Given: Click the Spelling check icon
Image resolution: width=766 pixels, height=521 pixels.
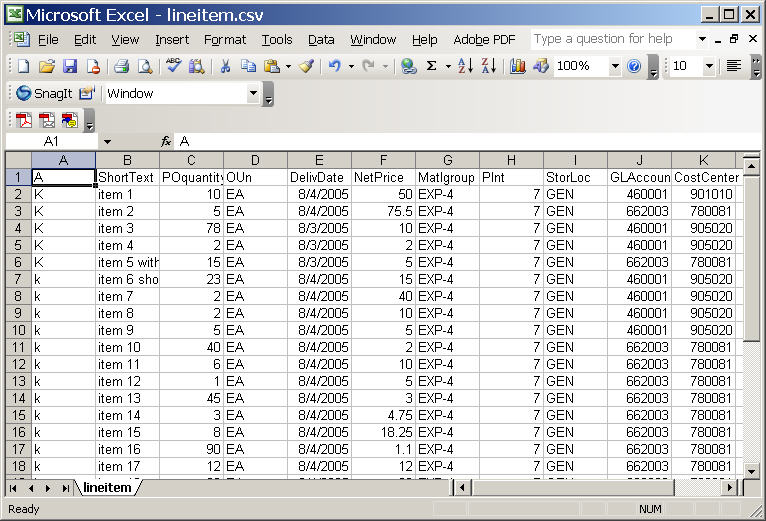Looking at the screenshot, I should [x=174, y=66].
